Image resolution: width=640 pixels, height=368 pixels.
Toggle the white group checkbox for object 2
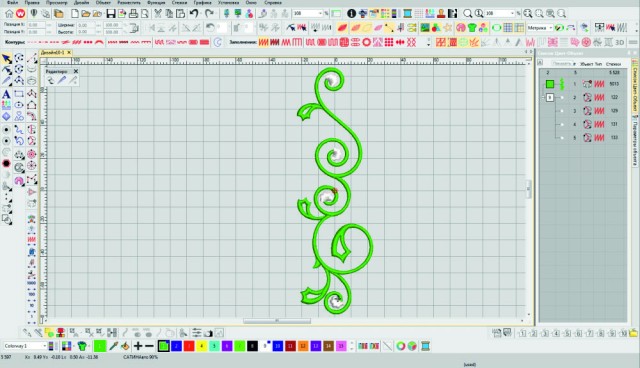click(550, 98)
